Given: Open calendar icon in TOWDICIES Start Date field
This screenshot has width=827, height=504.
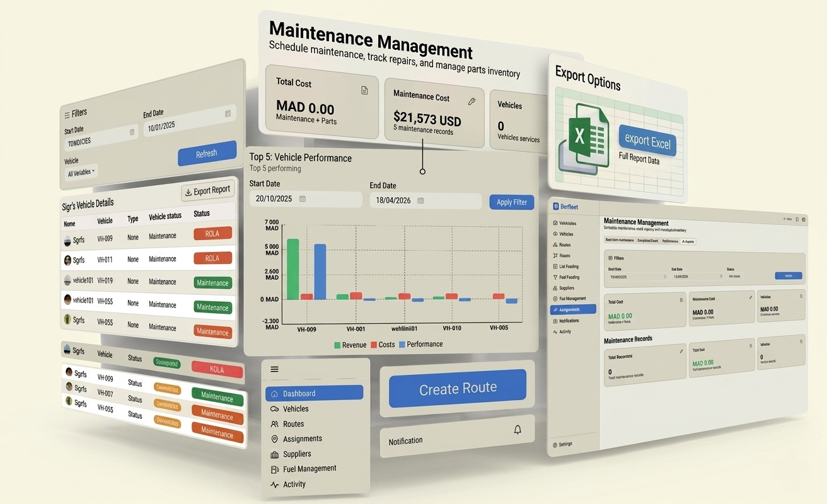Looking at the screenshot, I should tap(132, 132).
